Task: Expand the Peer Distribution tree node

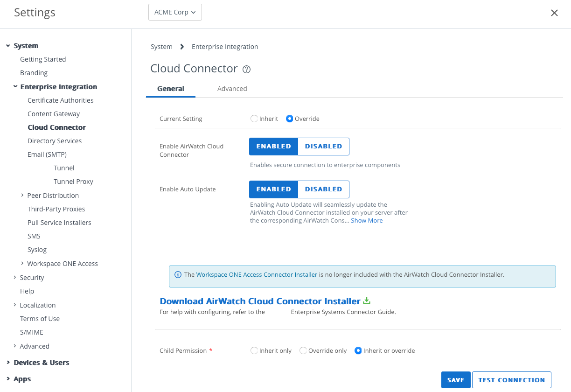Action: click(22, 195)
